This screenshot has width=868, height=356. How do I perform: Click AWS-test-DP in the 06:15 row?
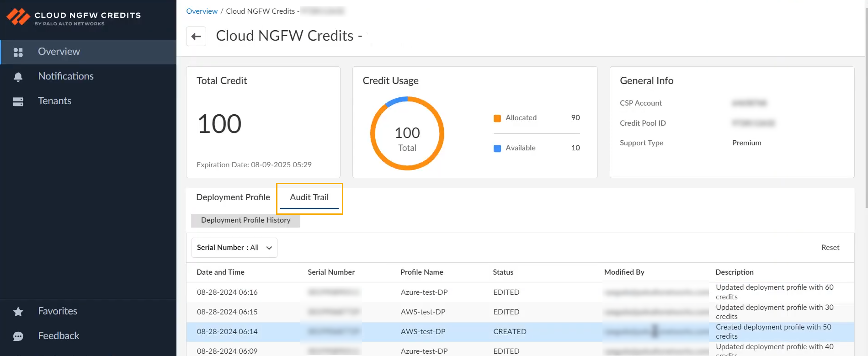point(423,312)
